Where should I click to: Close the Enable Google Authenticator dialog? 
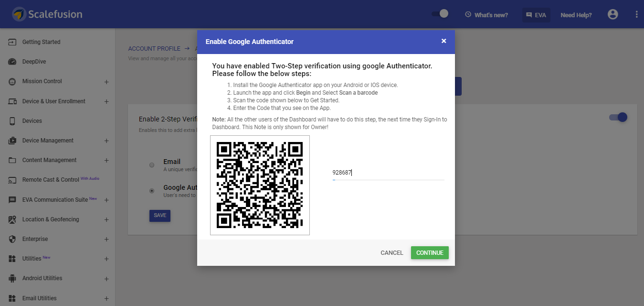pyautogui.click(x=443, y=41)
